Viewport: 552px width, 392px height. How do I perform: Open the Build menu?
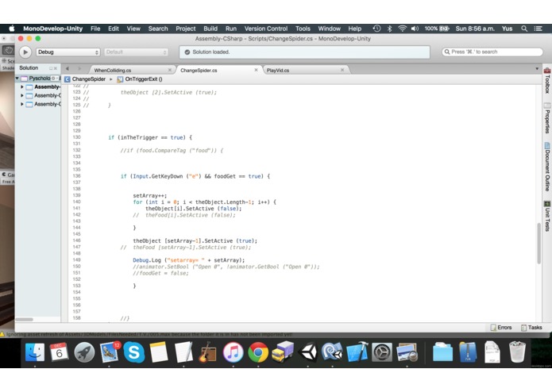pos(210,29)
